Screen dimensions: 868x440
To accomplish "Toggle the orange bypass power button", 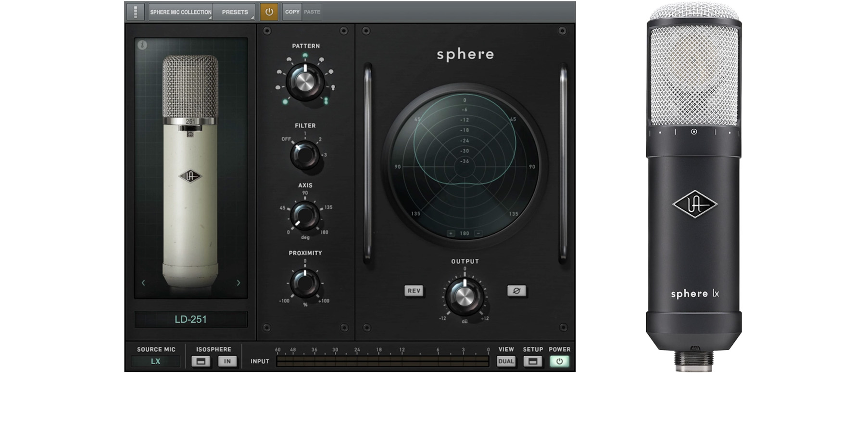I will coord(269,12).
